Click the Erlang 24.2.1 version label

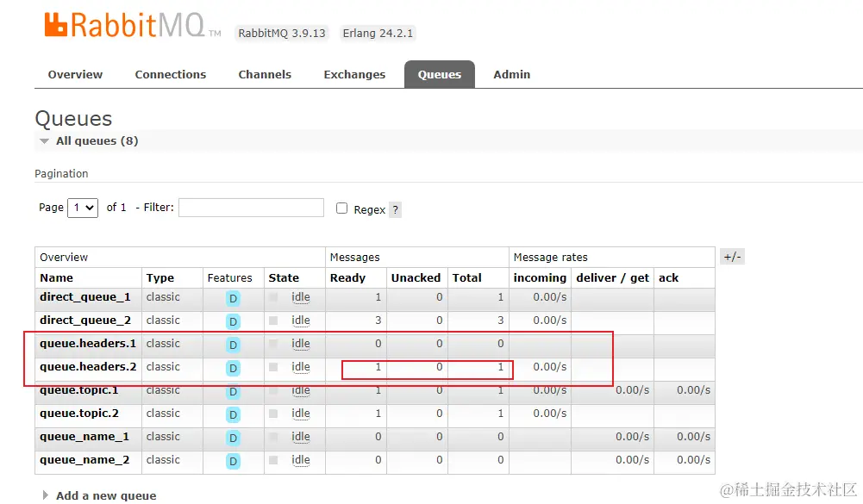tap(378, 33)
